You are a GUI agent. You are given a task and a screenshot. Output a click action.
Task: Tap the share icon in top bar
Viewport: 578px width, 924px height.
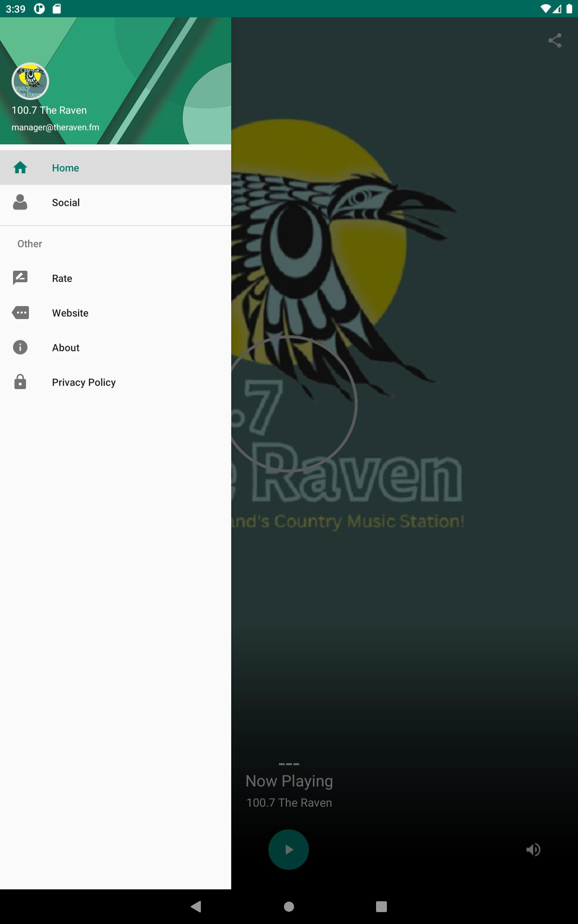click(554, 40)
